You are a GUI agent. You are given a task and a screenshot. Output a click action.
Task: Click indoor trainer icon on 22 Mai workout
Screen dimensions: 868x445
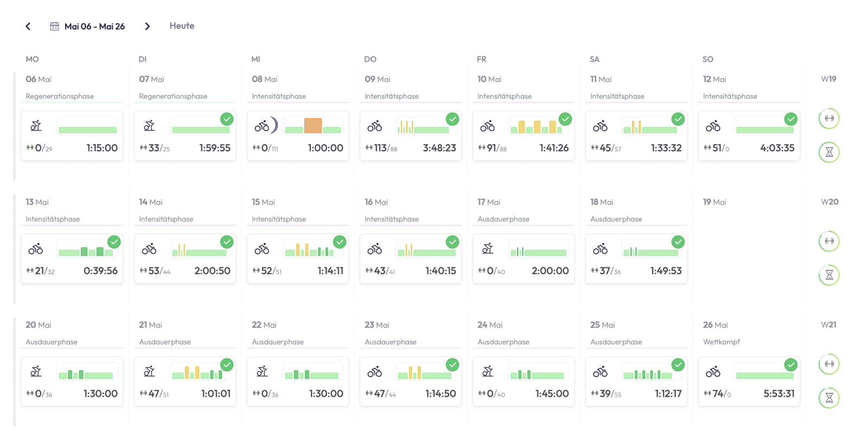(x=262, y=371)
